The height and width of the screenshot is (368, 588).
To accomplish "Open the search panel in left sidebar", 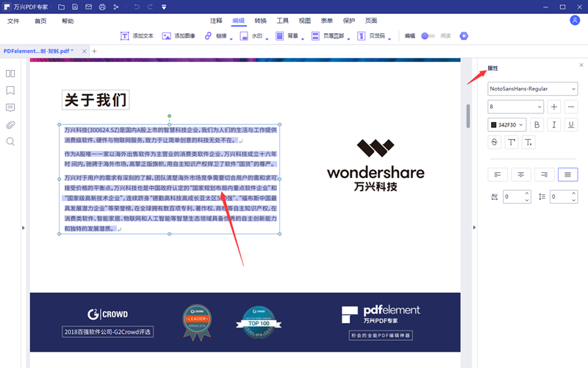I will pos(10,141).
